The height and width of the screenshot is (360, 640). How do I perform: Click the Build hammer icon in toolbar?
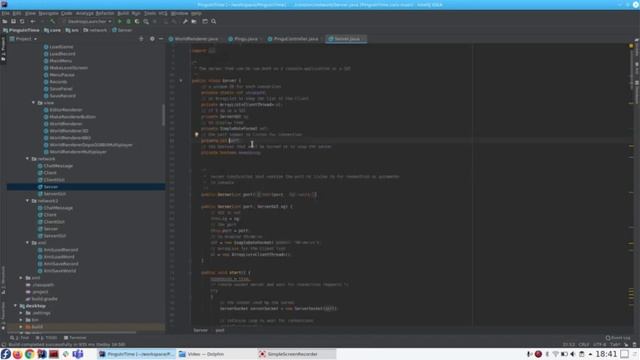(53, 21)
